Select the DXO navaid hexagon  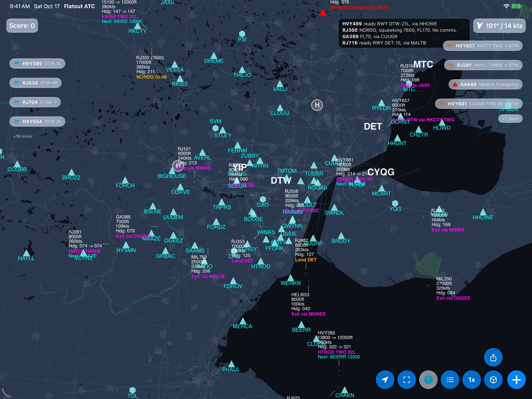(x=263, y=199)
